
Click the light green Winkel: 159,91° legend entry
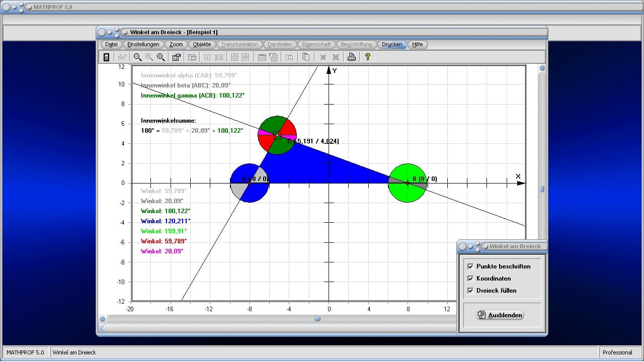164,231
